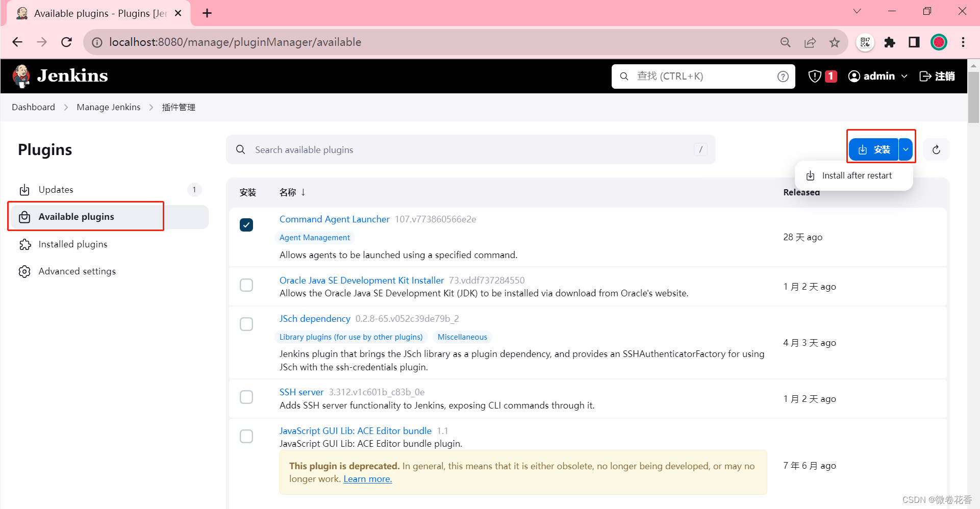
Task: Check JavaScript GUI Lib ACE Editor checkbox
Action: click(x=246, y=436)
